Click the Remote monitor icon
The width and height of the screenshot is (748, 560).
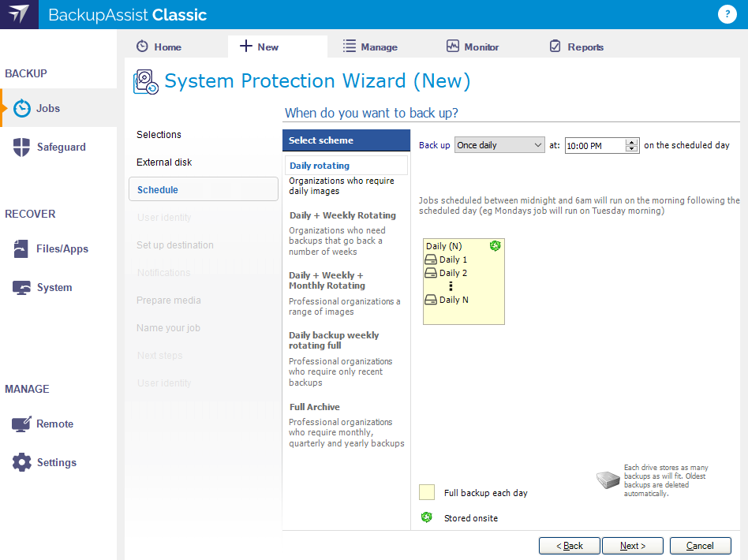[21, 424]
